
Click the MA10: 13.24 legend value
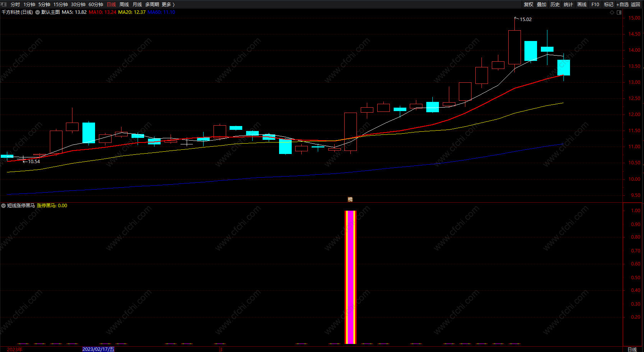pyautogui.click(x=102, y=12)
